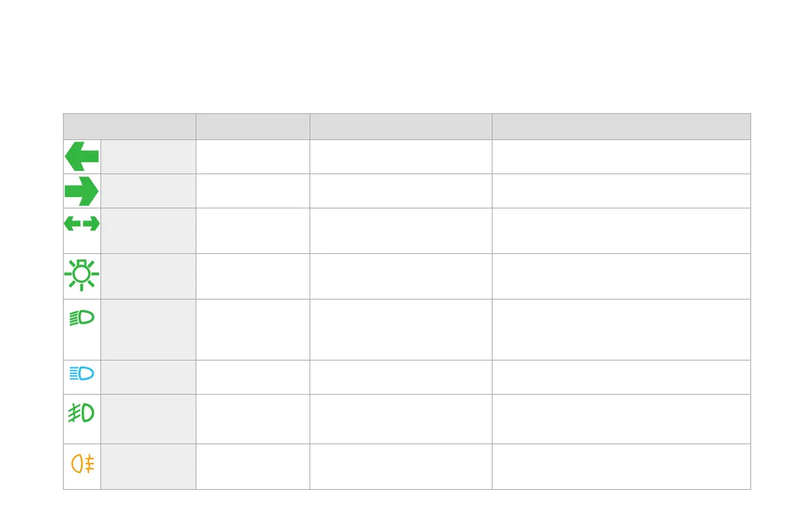Click grey label cell beside right arrow icon

tap(148, 191)
